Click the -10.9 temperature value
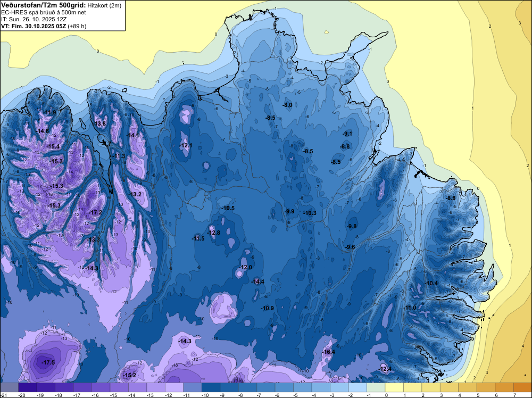The image size is (532, 398). point(268,308)
